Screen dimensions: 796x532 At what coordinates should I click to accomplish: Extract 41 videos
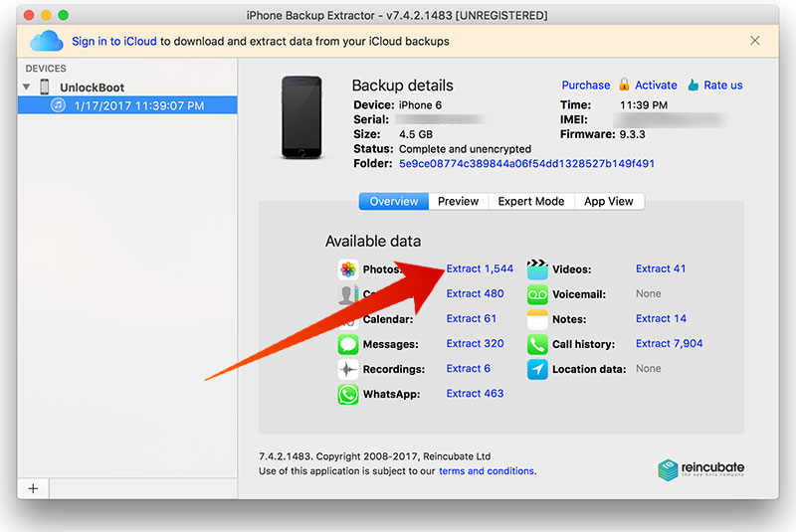[x=661, y=268]
